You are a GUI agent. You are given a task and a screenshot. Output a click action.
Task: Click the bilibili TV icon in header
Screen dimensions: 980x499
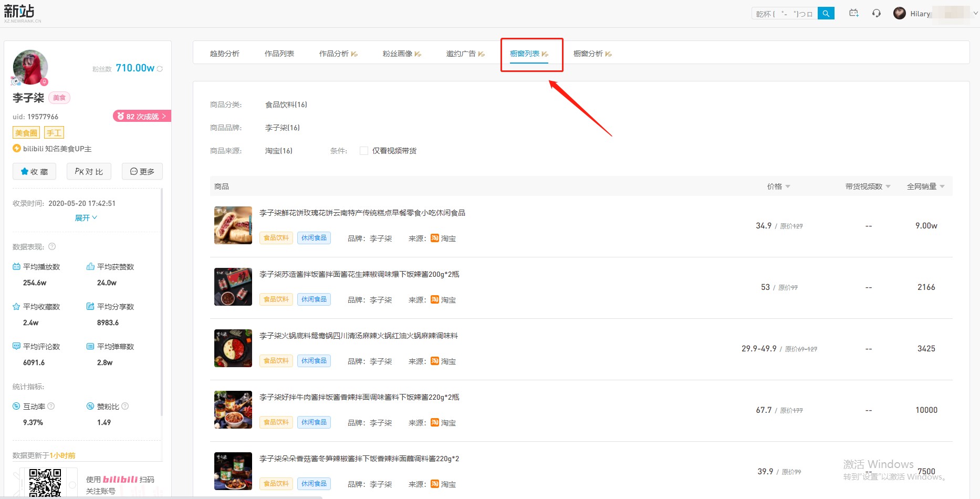(854, 13)
